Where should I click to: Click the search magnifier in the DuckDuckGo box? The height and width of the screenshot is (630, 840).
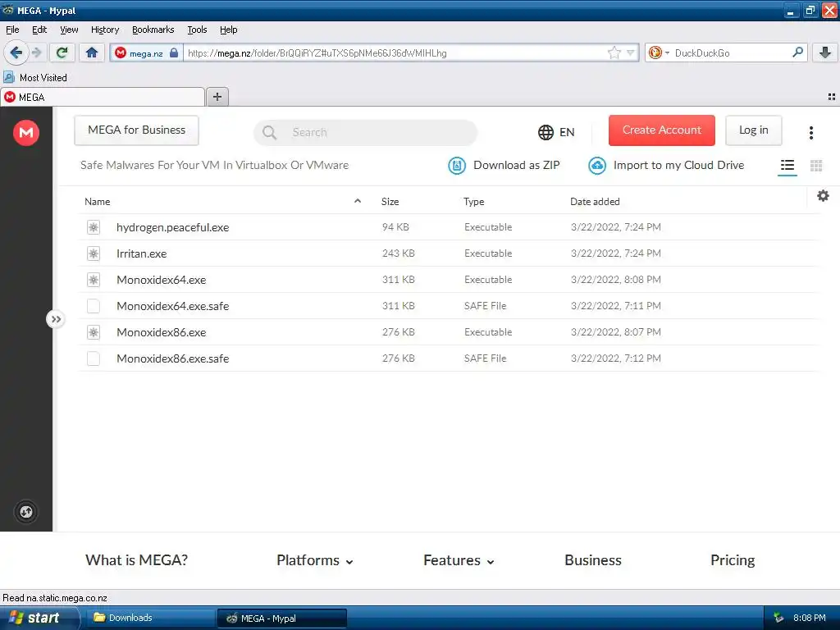click(x=797, y=52)
